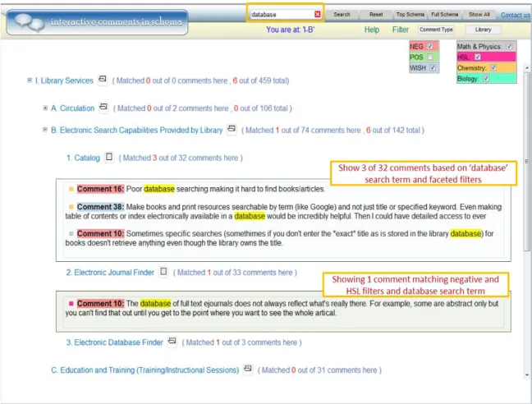This screenshot has height=404, width=532.
Task: Select Comment 38 label in Catalog
Action: (x=100, y=207)
